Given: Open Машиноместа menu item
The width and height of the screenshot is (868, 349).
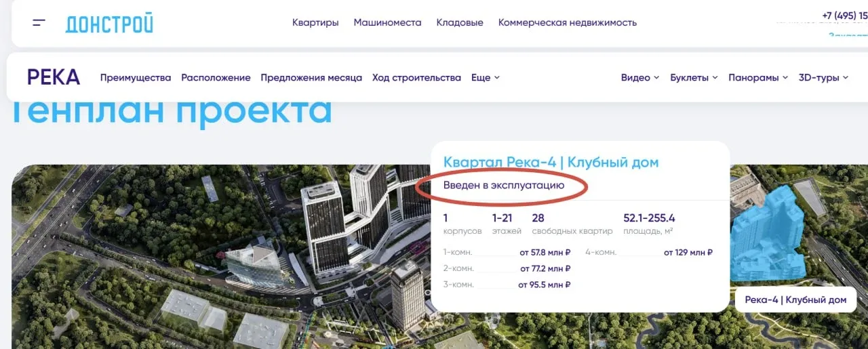Looking at the screenshot, I should (387, 22).
